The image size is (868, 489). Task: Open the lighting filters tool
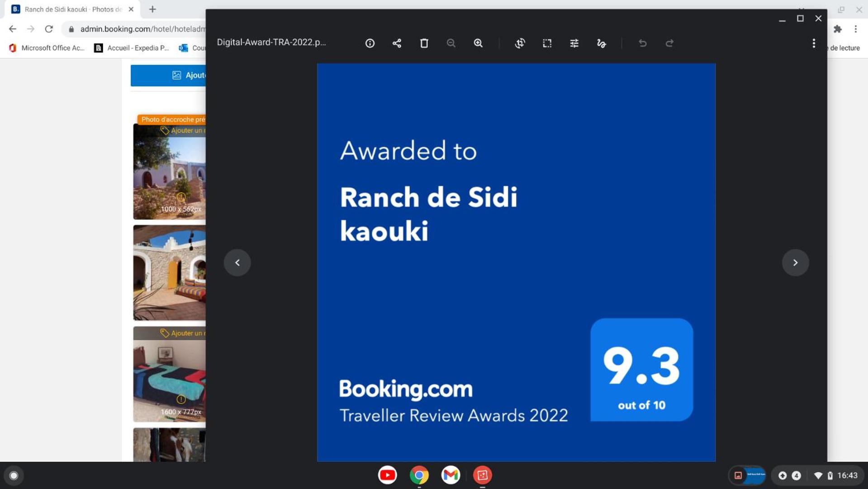(x=574, y=43)
